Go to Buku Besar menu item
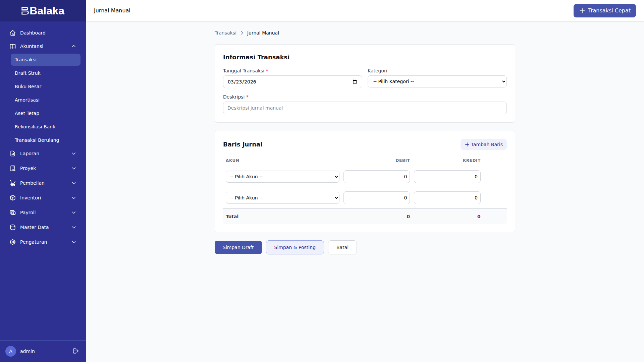Viewport: 644px width, 362px height. point(28,86)
